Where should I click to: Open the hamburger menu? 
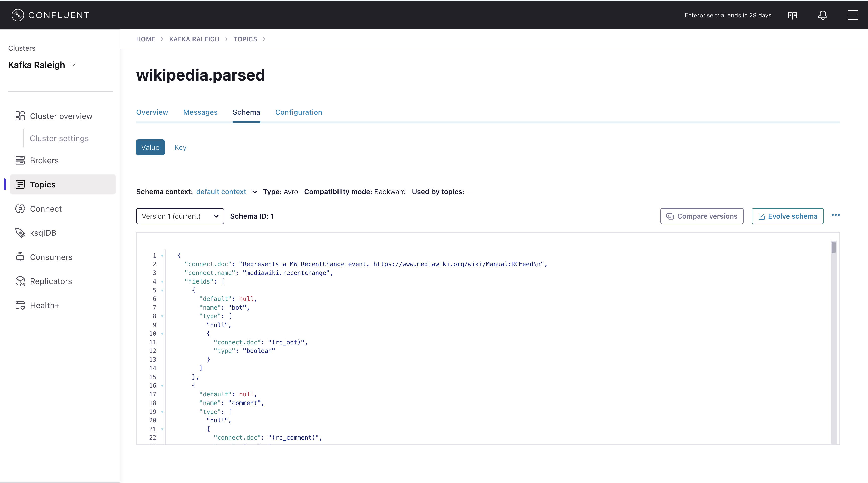[852, 15]
